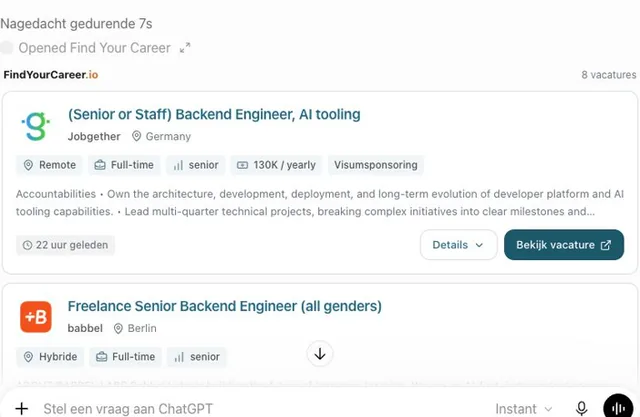Start voice mode with the waveform icon
The image size is (640, 417).
tap(619, 408)
